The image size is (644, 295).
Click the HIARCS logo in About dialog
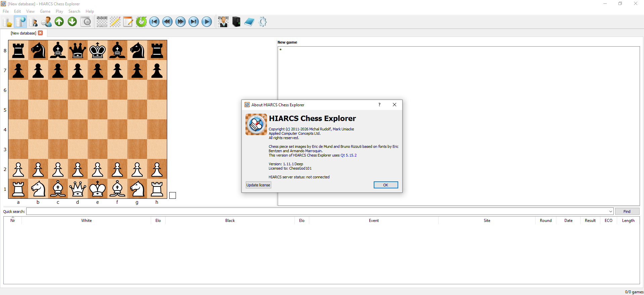(256, 124)
